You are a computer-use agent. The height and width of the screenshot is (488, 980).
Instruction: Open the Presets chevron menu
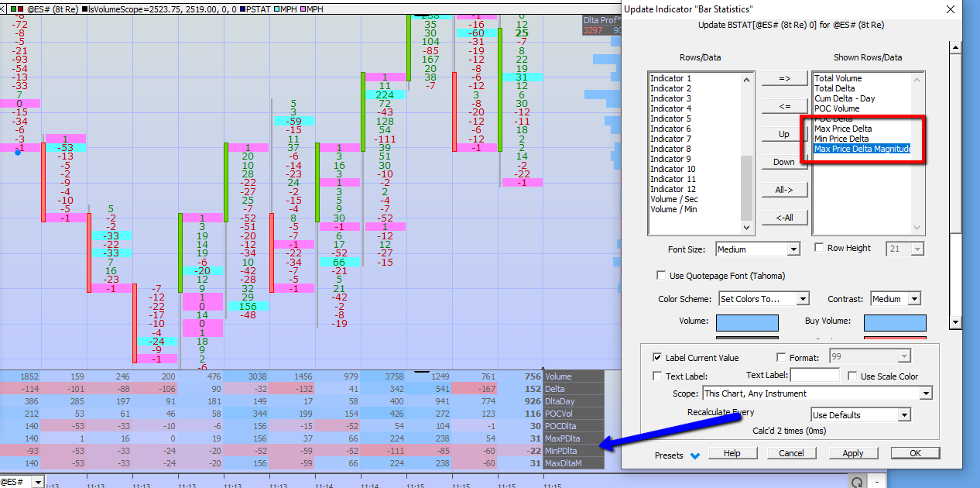point(694,455)
